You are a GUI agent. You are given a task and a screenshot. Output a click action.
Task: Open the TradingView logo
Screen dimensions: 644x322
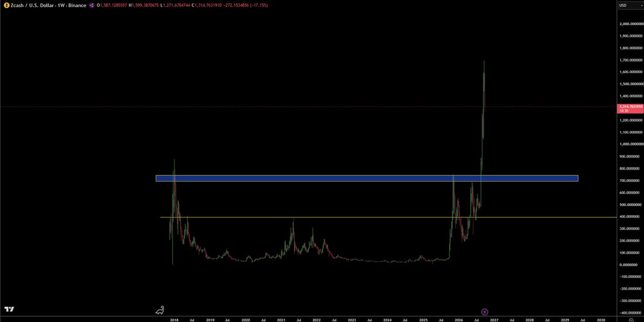coord(9,309)
